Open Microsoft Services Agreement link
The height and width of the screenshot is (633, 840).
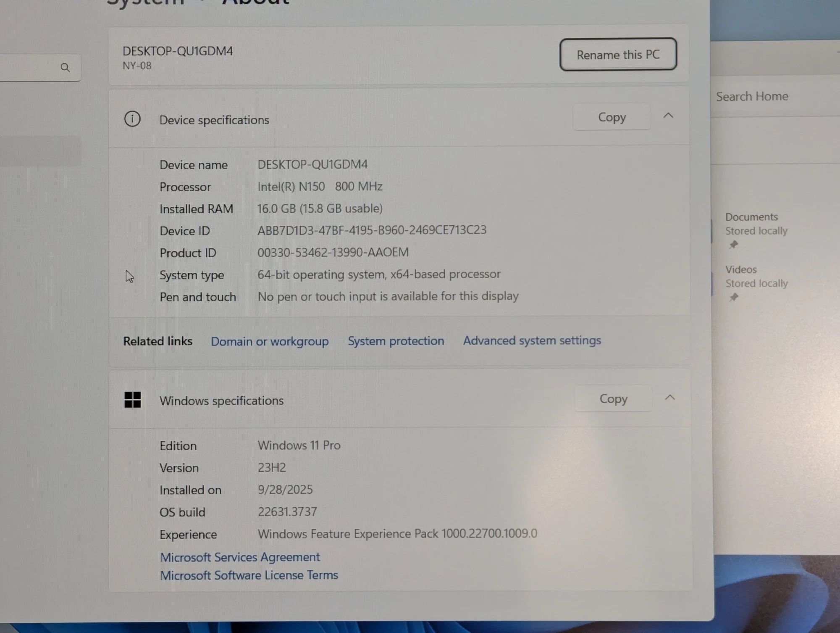pyautogui.click(x=240, y=557)
